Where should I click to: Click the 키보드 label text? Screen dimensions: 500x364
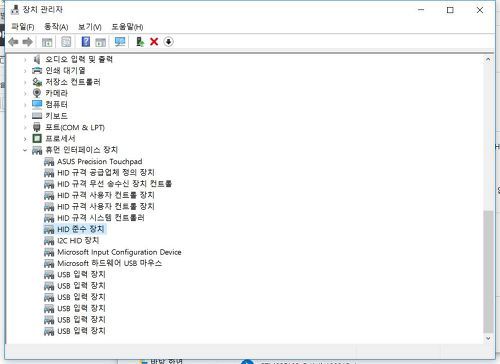point(57,116)
